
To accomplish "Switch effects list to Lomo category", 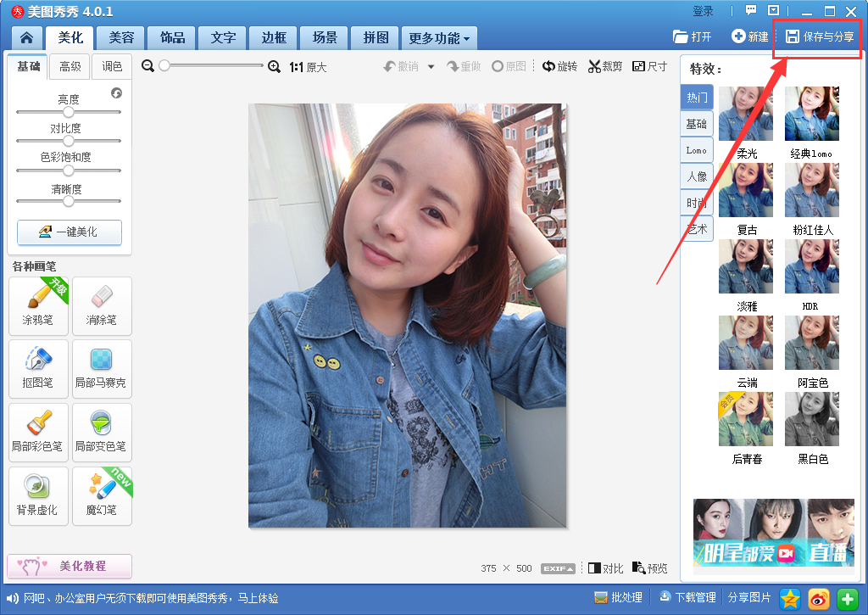I will coord(696,150).
